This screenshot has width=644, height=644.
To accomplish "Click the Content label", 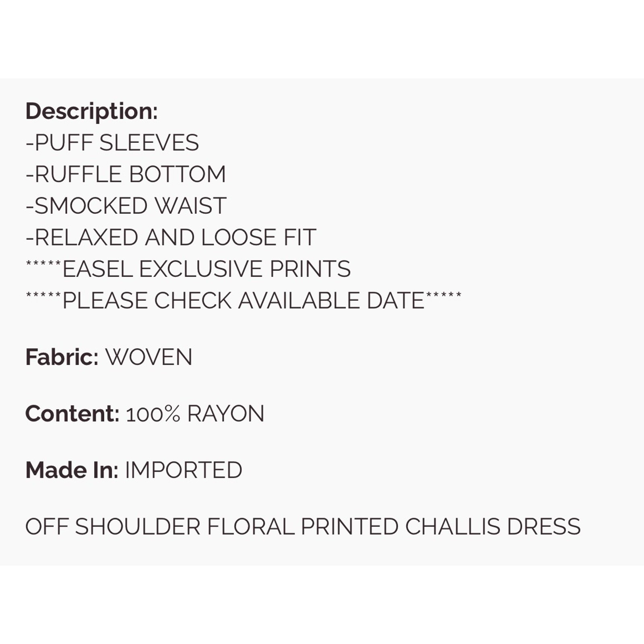I will [72, 413].
